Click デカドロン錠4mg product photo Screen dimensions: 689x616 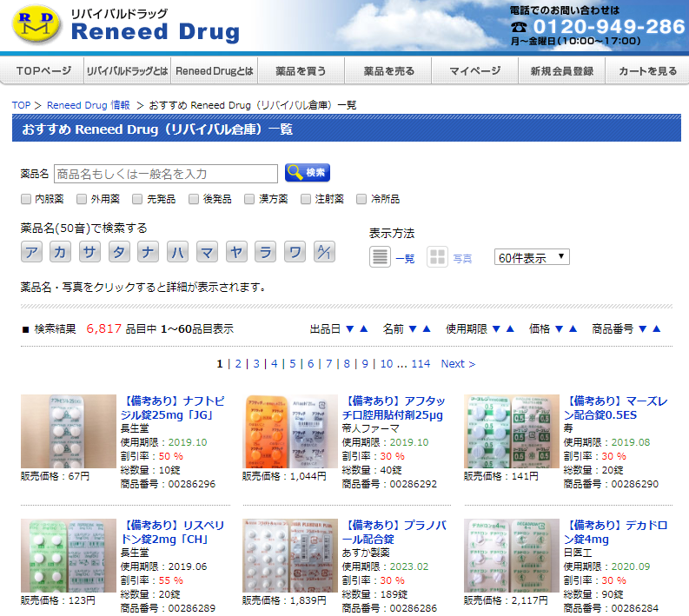[512, 555]
